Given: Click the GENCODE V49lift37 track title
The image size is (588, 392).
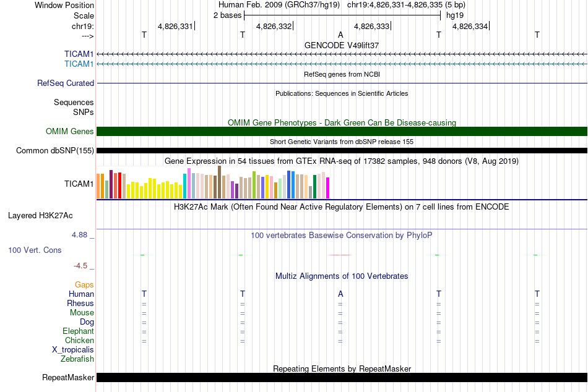Looking at the screenshot, I should coord(342,45).
